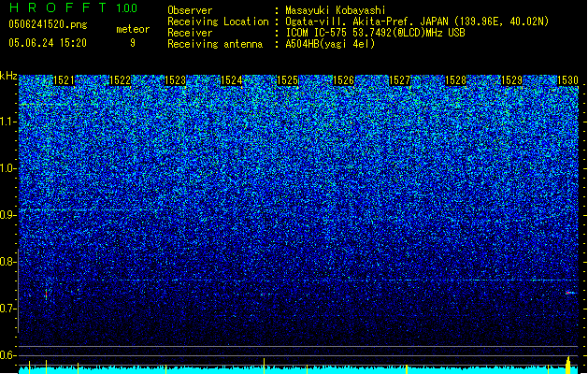Click the 1523 time marker
The image size is (588, 374).
pyautogui.click(x=176, y=80)
